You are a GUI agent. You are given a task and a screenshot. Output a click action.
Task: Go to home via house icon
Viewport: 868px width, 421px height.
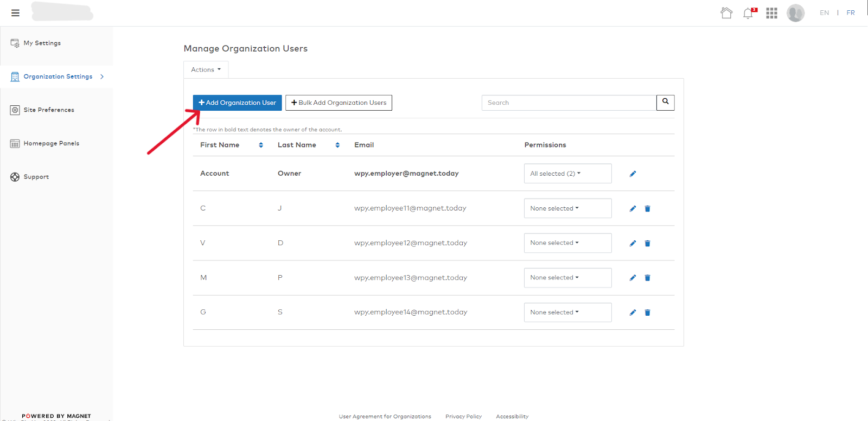[726, 12]
